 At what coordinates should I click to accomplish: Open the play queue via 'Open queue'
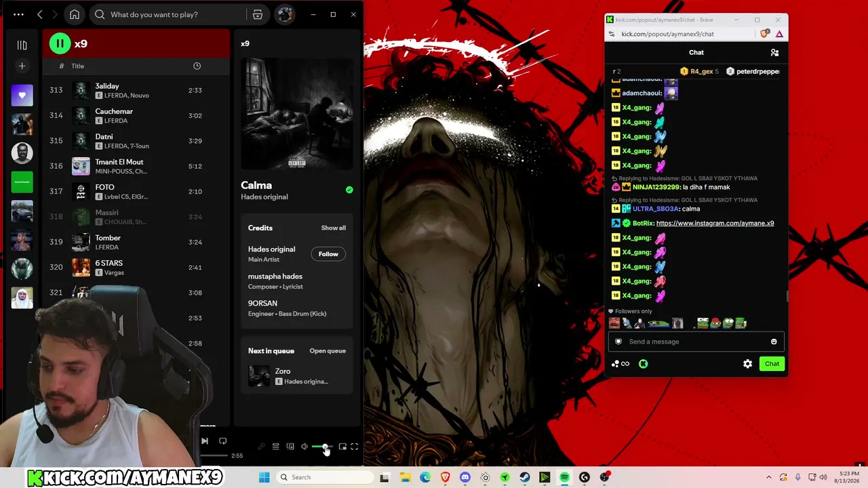328,350
